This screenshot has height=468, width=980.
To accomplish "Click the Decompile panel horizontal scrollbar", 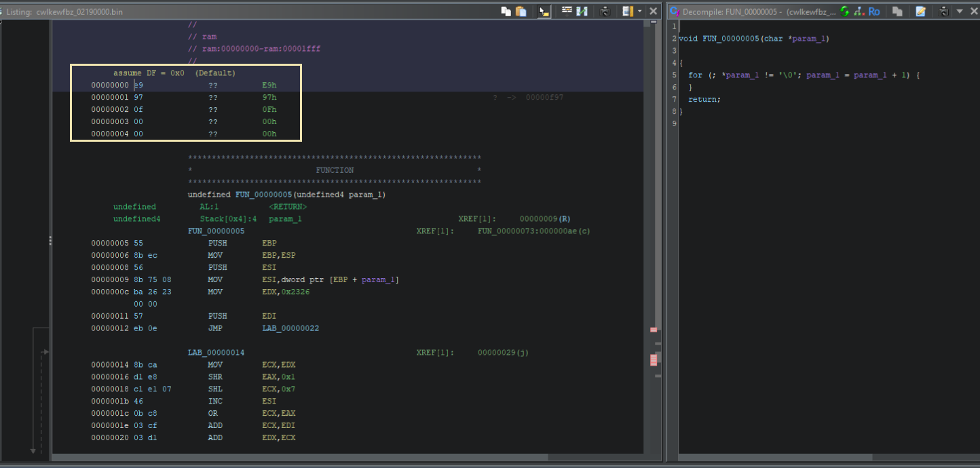I will pyautogui.click(x=775, y=457).
